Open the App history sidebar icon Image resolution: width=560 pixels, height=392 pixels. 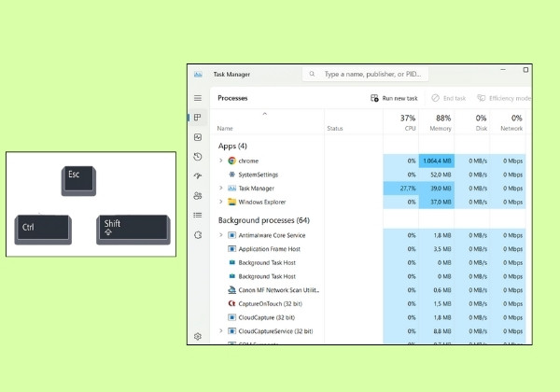point(198,157)
